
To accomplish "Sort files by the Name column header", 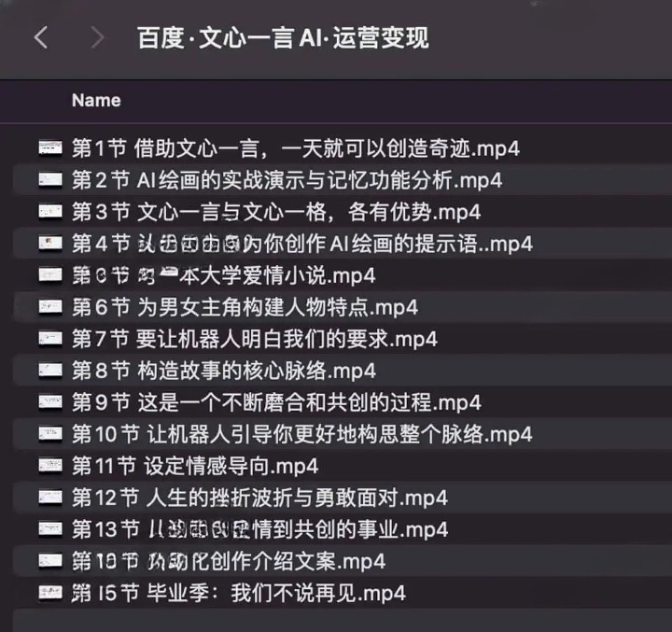I will point(96,100).
